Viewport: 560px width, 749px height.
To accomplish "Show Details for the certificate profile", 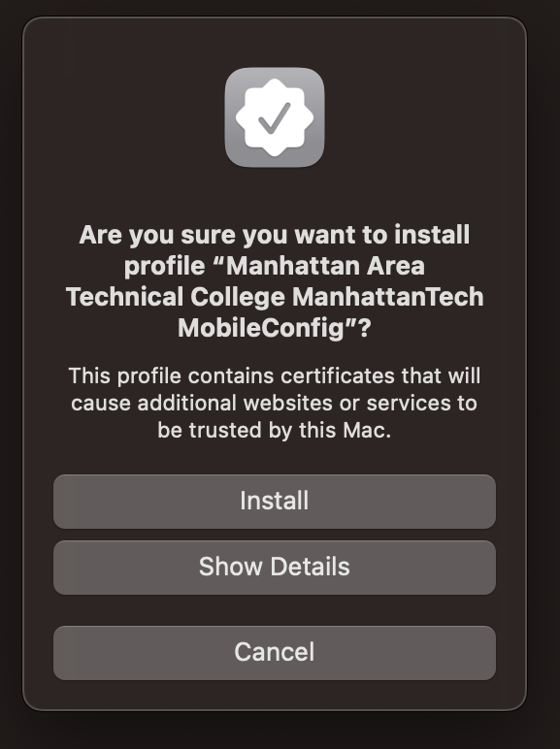I will (x=275, y=567).
